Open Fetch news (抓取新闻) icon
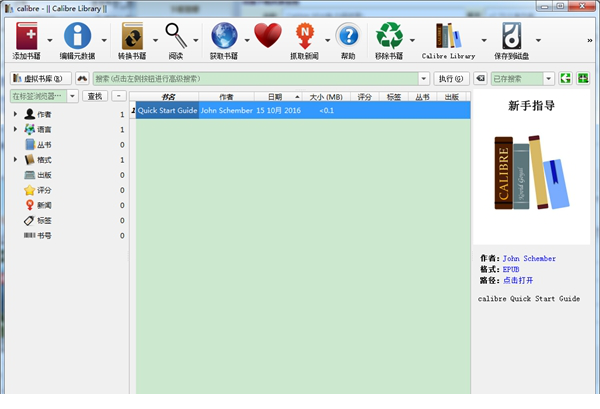 (x=305, y=36)
